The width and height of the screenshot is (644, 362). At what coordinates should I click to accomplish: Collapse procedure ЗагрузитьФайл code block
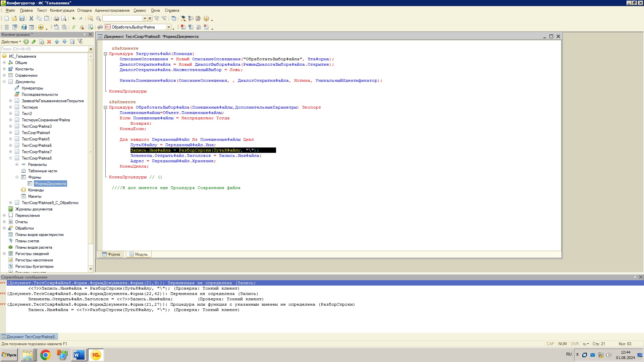(x=105, y=54)
